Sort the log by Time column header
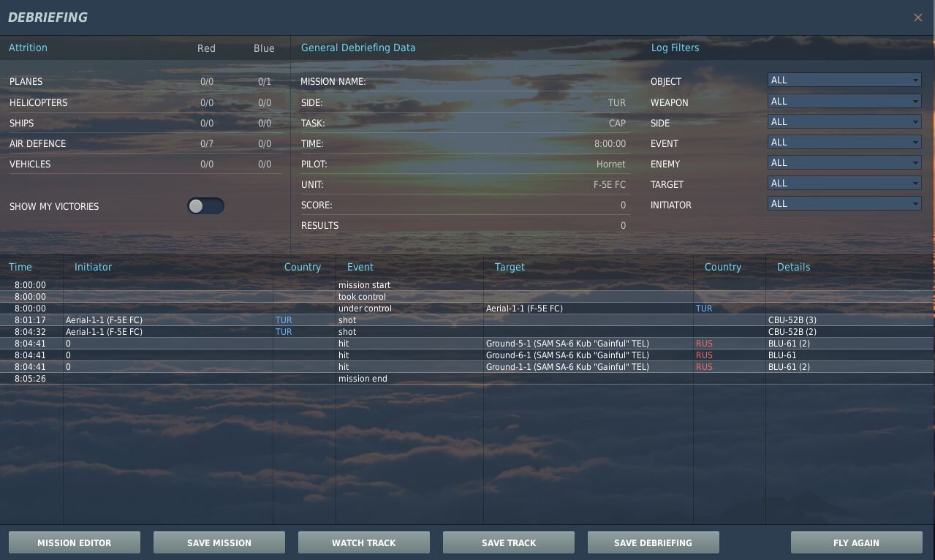The height and width of the screenshot is (560, 935). pyautogui.click(x=20, y=267)
